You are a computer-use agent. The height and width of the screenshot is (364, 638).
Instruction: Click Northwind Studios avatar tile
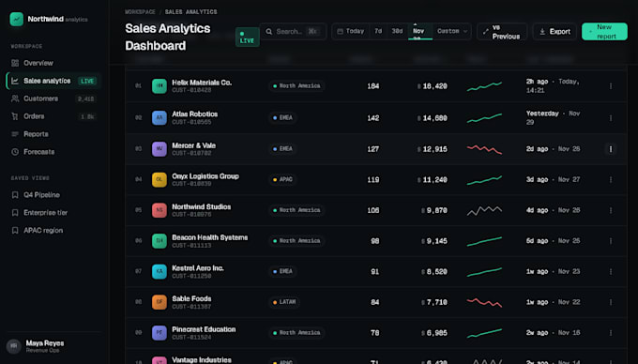coord(159,210)
